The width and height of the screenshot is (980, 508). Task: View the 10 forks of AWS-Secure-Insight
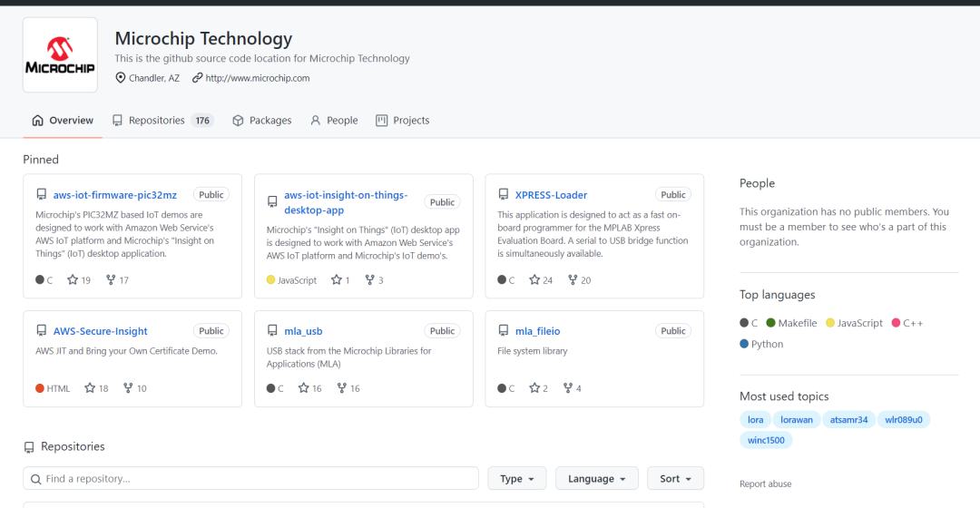point(134,388)
